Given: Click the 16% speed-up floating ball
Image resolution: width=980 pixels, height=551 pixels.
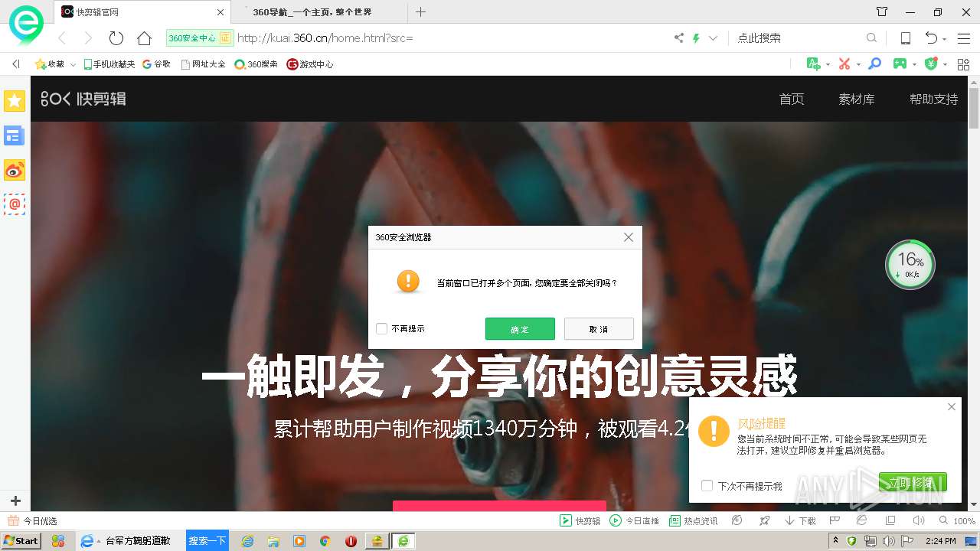Looking at the screenshot, I should pyautogui.click(x=910, y=265).
